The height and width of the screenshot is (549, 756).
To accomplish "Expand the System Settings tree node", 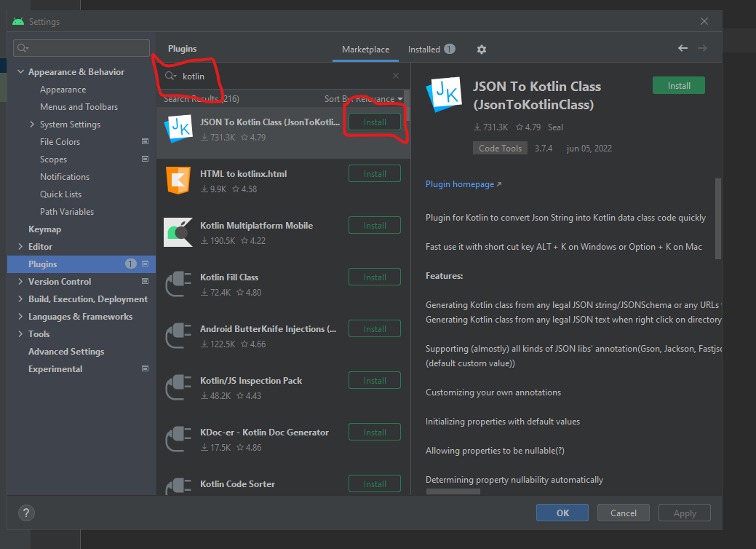I will click(x=32, y=125).
